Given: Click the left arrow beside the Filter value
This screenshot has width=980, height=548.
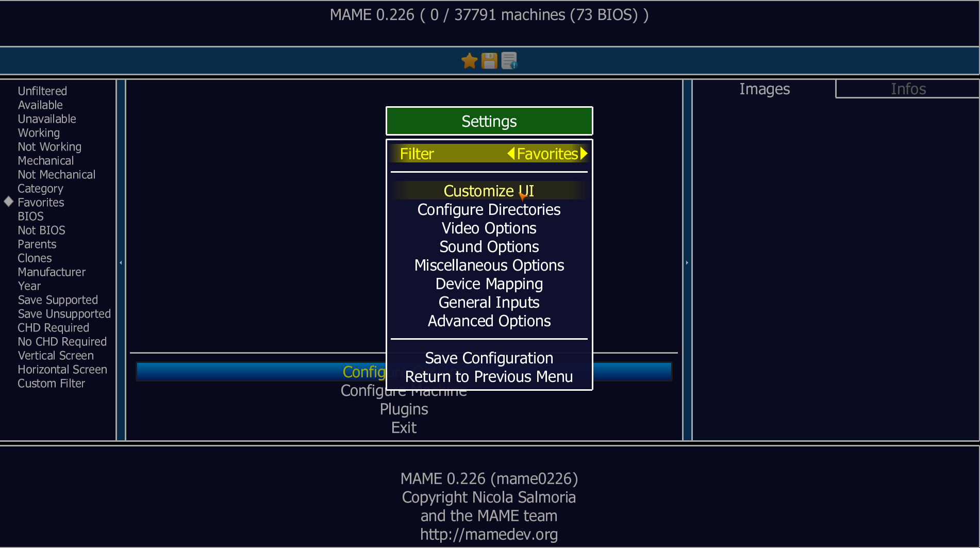Looking at the screenshot, I should tap(511, 154).
